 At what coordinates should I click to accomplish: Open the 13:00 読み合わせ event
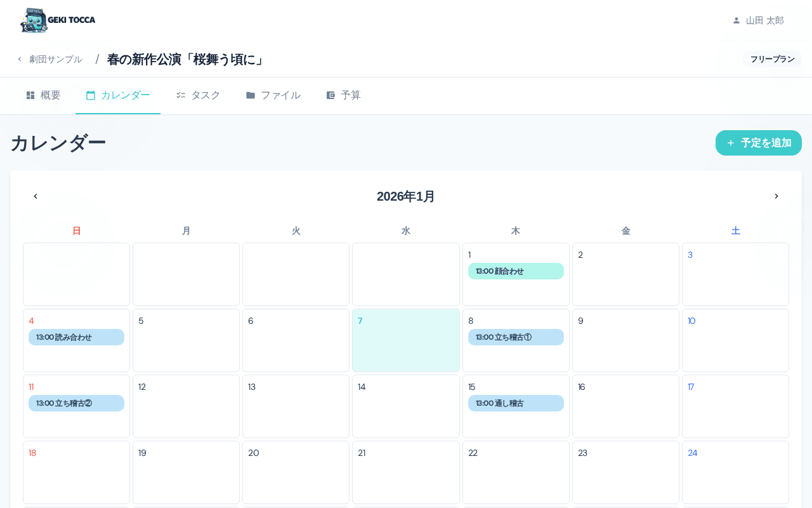tap(76, 337)
